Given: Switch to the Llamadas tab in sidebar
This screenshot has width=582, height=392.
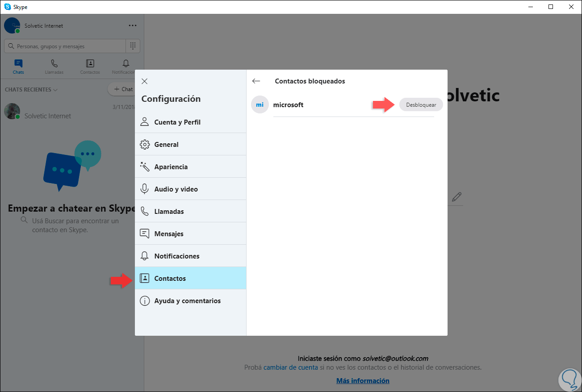Looking at the screenshot, I should coord(54,67).
